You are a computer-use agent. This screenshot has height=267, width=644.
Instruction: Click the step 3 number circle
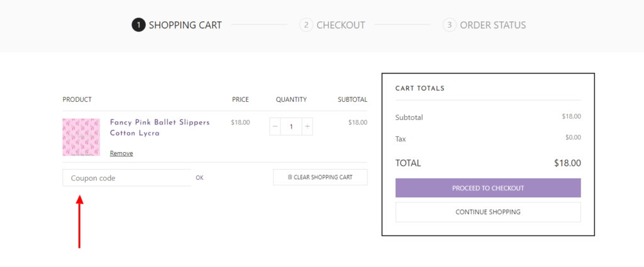(x=449, y=25)
